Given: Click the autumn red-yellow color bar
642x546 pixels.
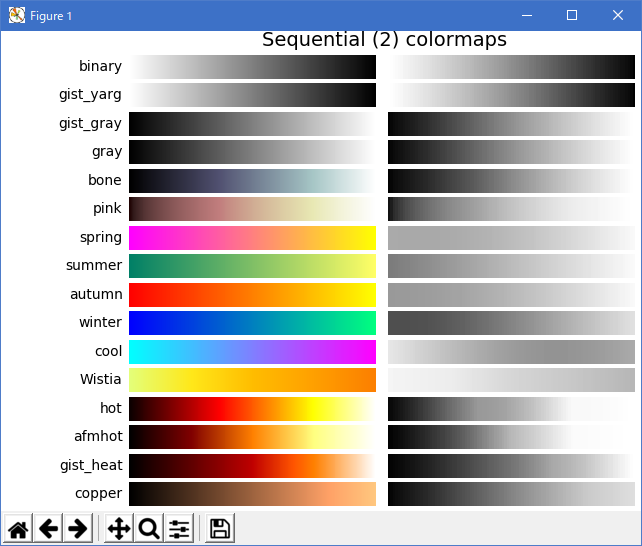Looking at the screenshot, I should pyautogui.click(x=252, y=295).
